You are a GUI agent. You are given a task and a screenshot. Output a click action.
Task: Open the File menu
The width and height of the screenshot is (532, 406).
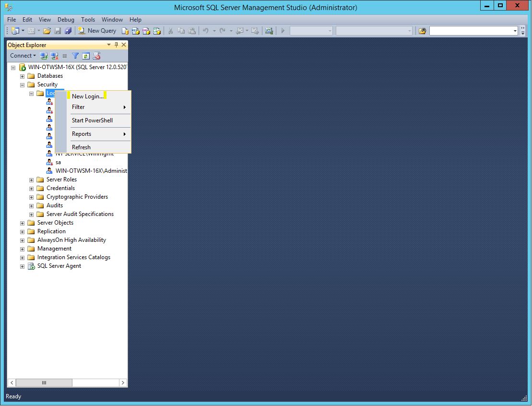(12, 20)
